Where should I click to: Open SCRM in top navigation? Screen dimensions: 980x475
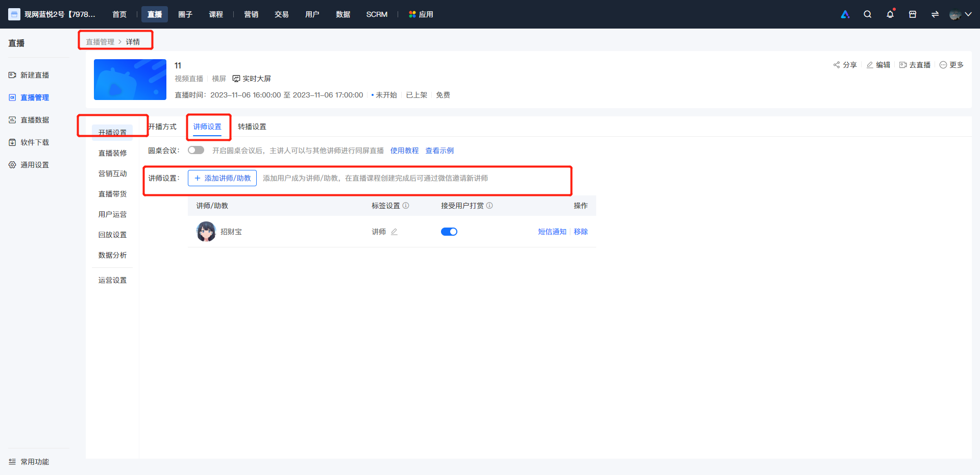tap(377, 14)
